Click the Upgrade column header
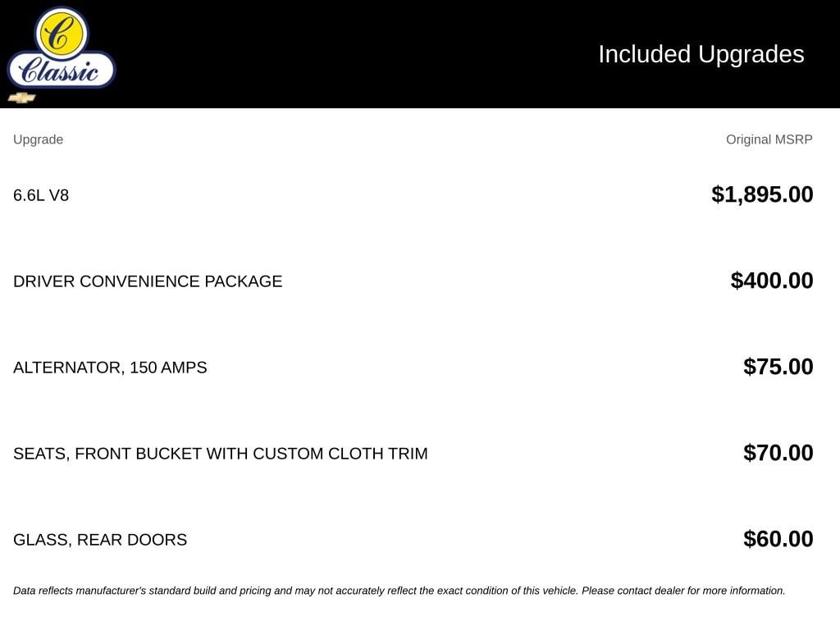 click(38, 139)
